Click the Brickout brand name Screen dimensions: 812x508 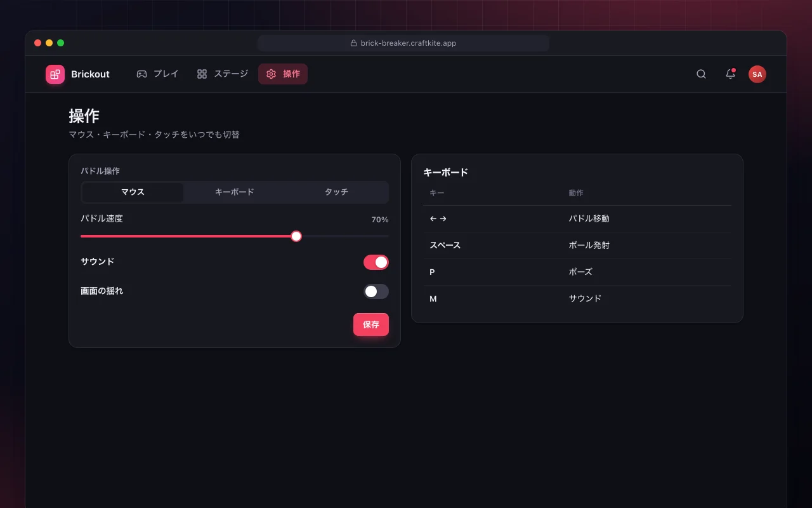click(90, 74)
